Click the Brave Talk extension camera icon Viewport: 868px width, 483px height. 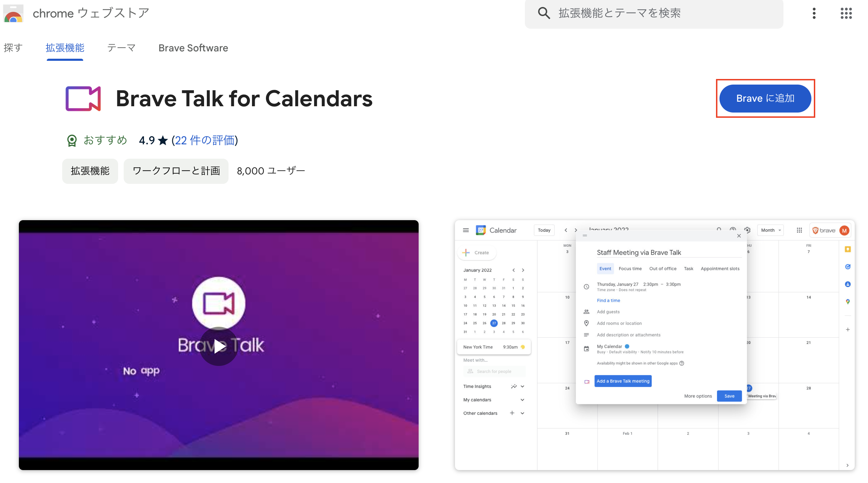pyautogui.click(x=83, y=99)
